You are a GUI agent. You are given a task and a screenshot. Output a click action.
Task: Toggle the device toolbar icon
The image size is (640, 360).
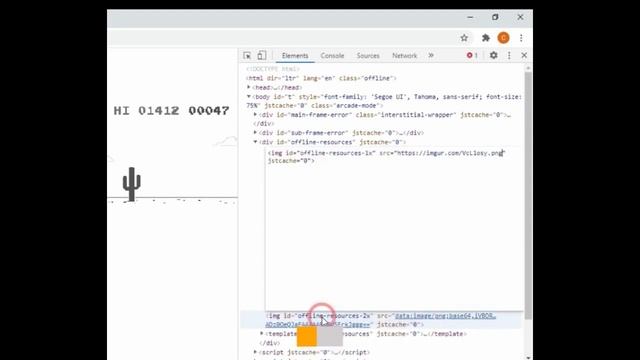[262, 55]
